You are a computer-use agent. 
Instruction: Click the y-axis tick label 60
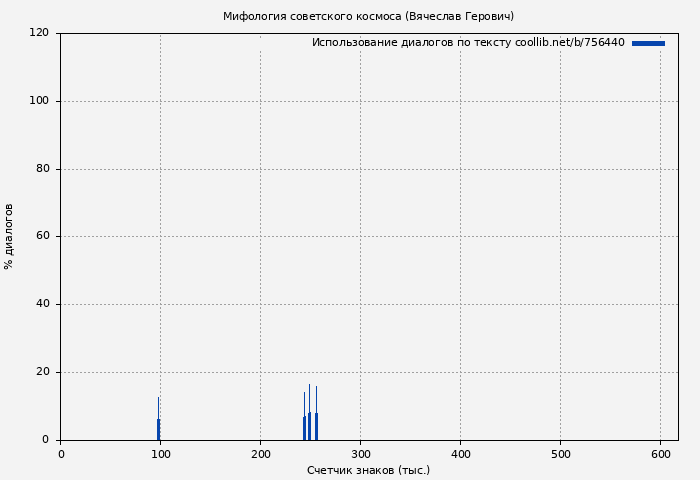pos(42,237)
